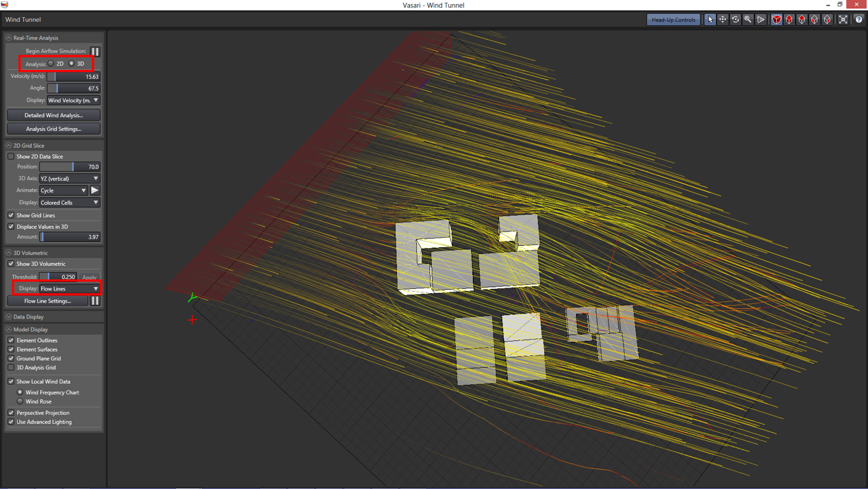The image size is (868, 489).
Task: Uncheck Element Outlines
Action: coord(11,340)
